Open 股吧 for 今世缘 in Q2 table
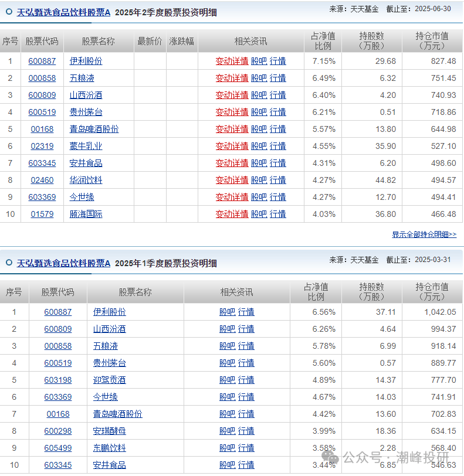This screenshot has width=464, height=476. 259,197
